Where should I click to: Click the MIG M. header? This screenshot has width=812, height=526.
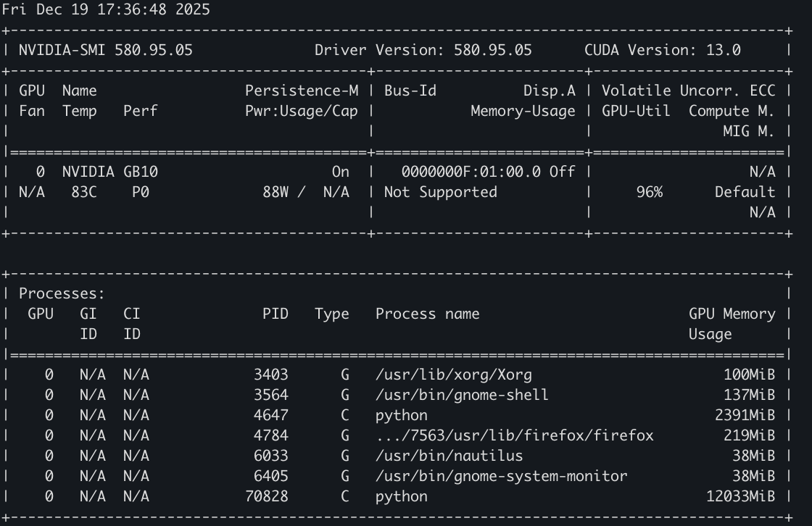749,131
